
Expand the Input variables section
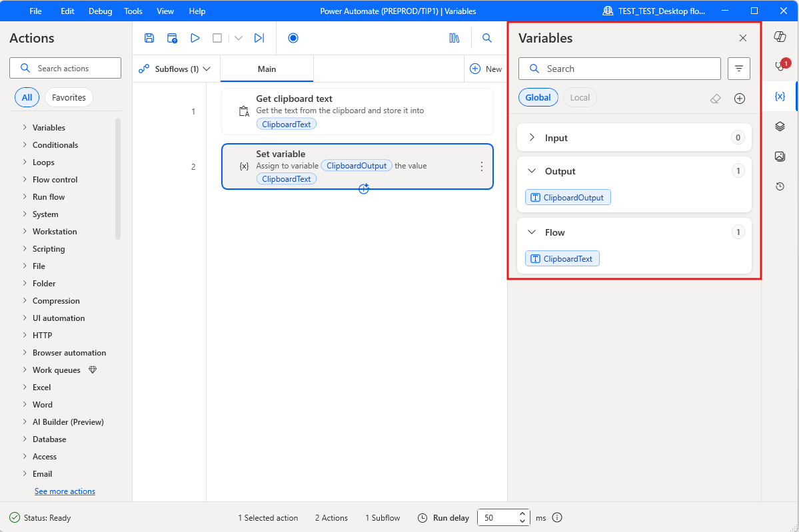click(532, 137)
